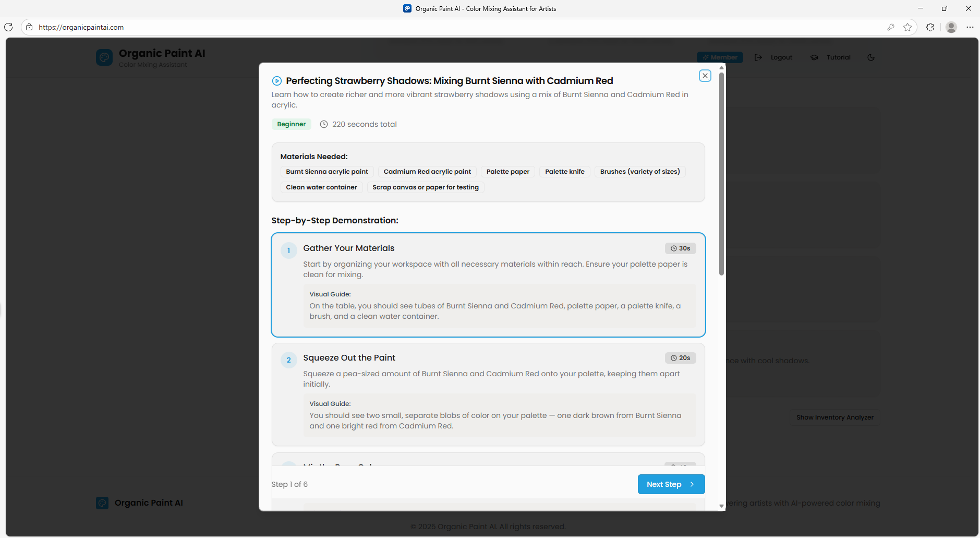Click the Member badge
Image resolution: width=980 pixels, height=538 pixels.
(x=720, y=57)
